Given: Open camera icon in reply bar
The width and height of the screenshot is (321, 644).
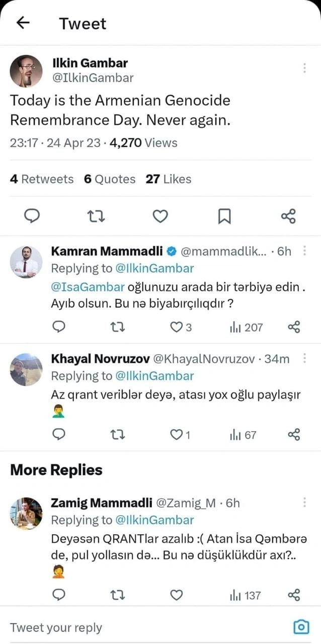Looking at the screenshot, I should point(301,626).
